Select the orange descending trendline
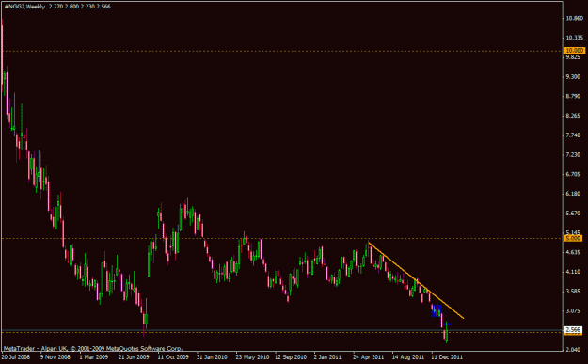Image resolution: width=588 pixels, height=364 pixels. [416, 281]
